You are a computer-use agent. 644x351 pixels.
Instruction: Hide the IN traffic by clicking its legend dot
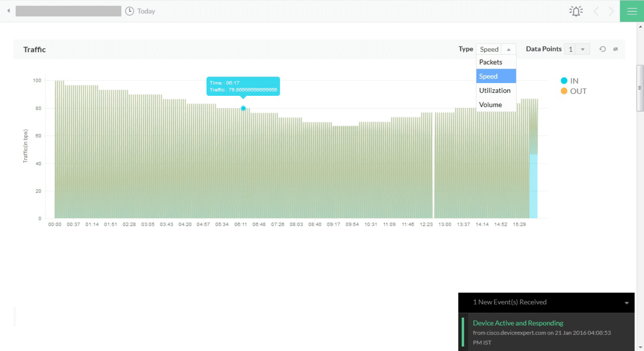pos(564,81)
